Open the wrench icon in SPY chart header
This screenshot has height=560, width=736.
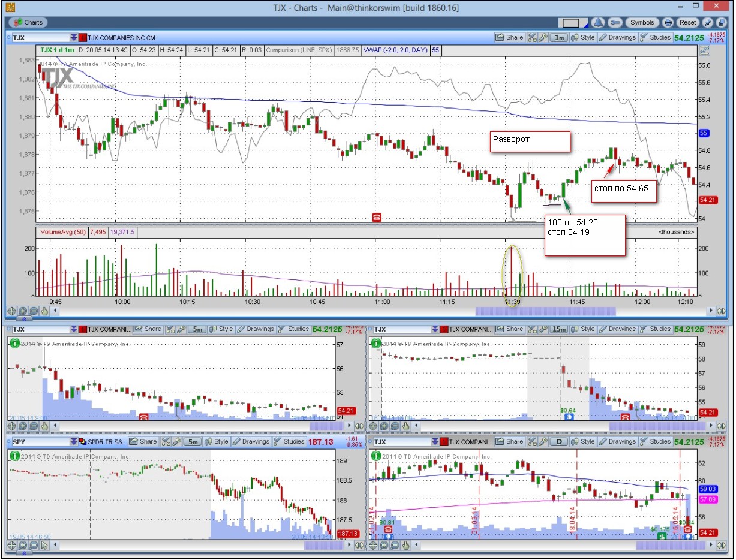178,442
